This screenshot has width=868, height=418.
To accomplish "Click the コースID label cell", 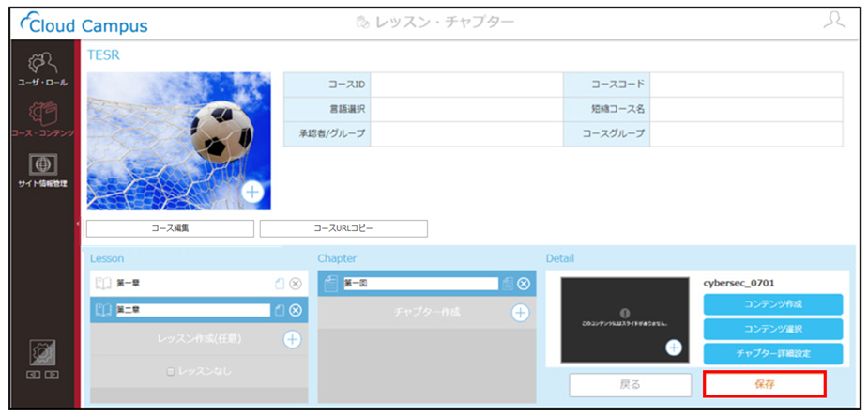I will (x=327, y=85).
